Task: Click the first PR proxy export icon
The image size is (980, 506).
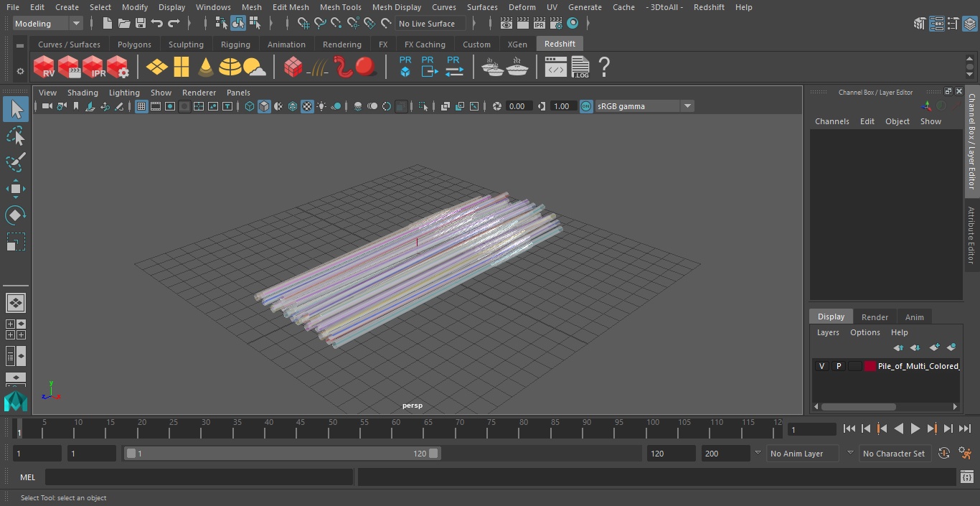Action: point(405,66)
